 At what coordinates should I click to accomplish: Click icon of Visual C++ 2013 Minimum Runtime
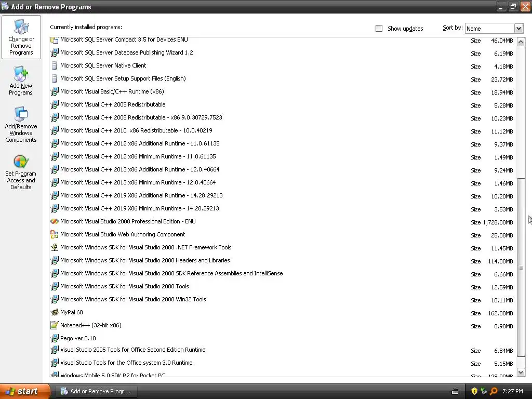click(x=54, y=182)
